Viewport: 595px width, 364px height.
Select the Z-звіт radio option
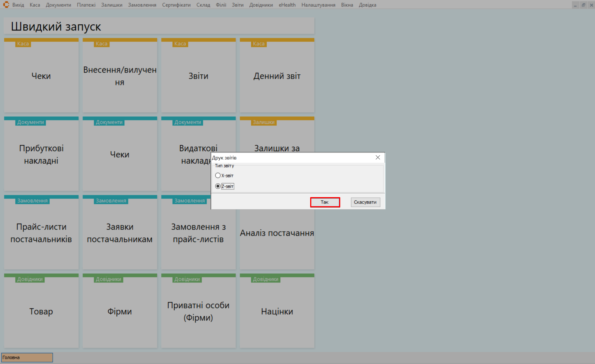click(x=218, y=186)
